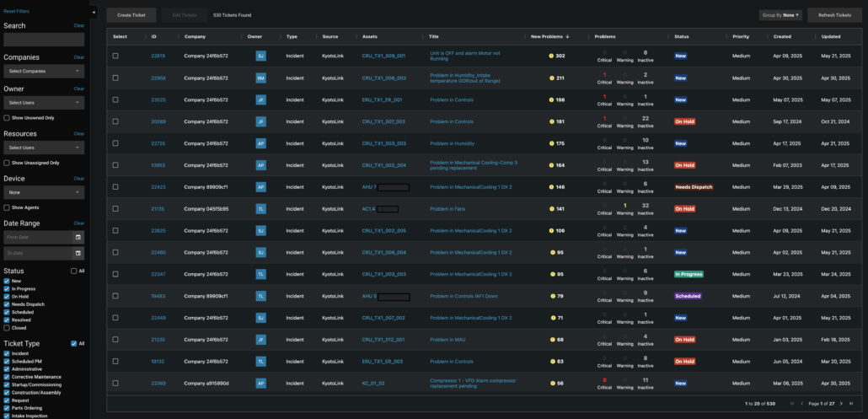Click the Create Ticket button
Screen dimensions: 868x419
coord(131,15)
